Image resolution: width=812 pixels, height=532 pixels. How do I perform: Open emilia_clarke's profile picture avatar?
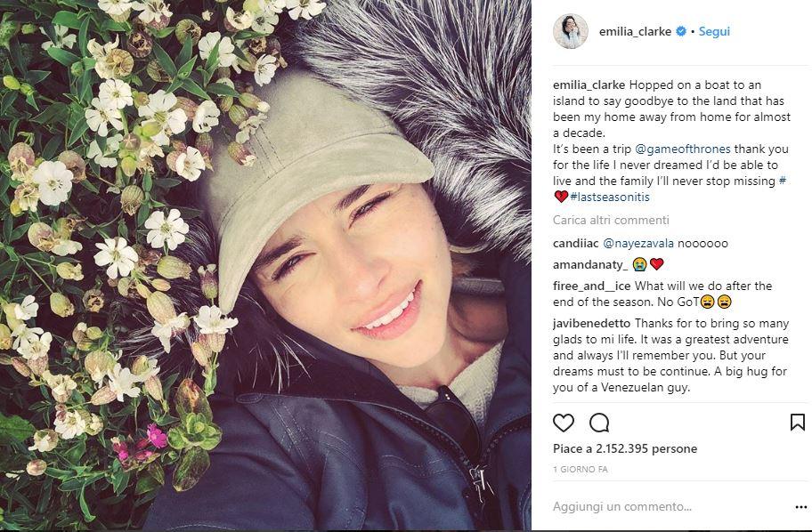pyautogui.click(x=571, y=31)
